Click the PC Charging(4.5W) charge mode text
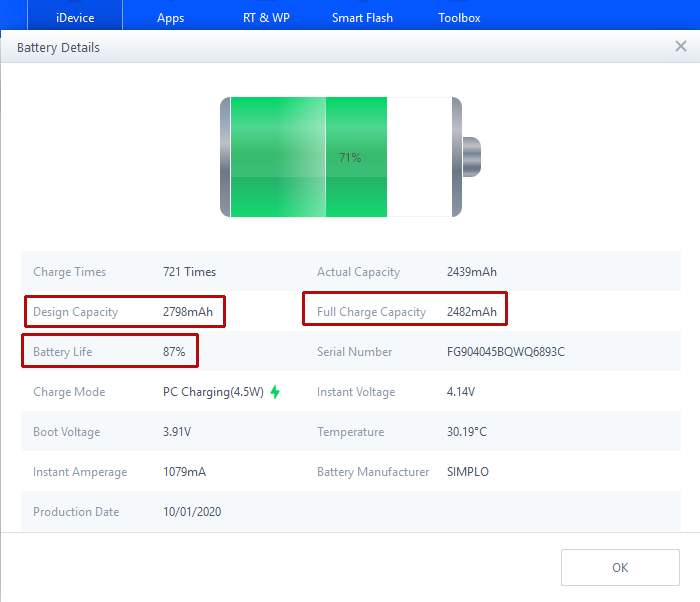This screenshot has height=602, width=700. [x=213, y=392]
